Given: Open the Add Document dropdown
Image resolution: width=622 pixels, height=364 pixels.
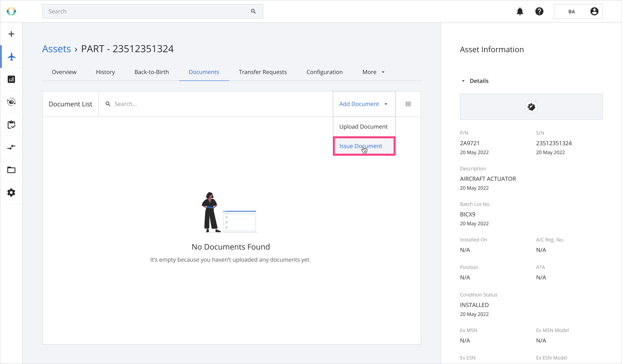Looking at the screenshot, I should [364, 104].
